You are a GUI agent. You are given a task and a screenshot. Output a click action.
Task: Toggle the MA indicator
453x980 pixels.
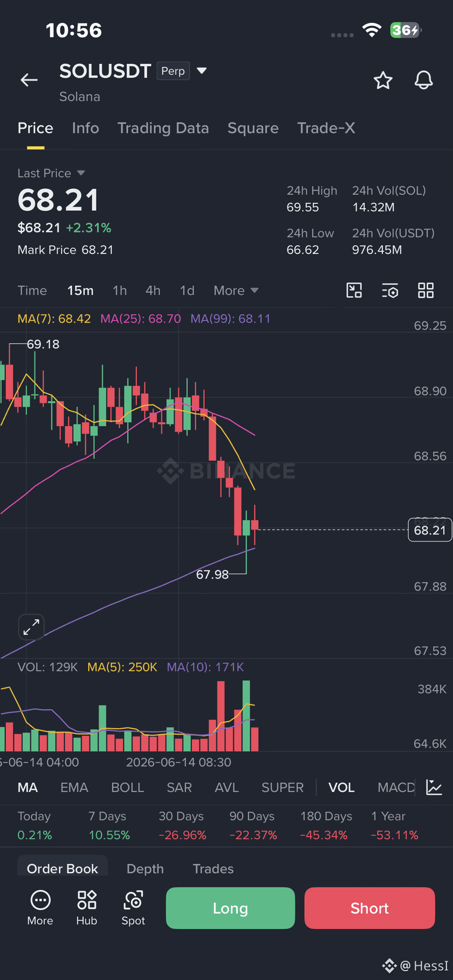(28, 787)
